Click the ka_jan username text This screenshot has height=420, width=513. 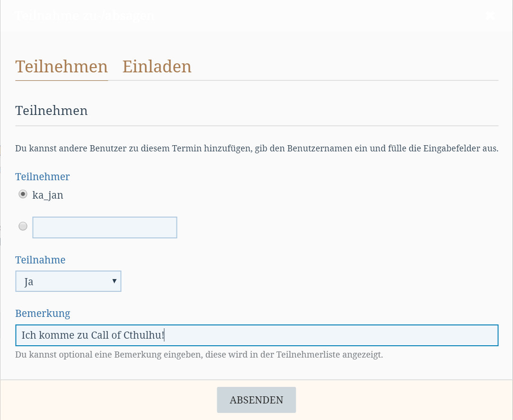48,195
